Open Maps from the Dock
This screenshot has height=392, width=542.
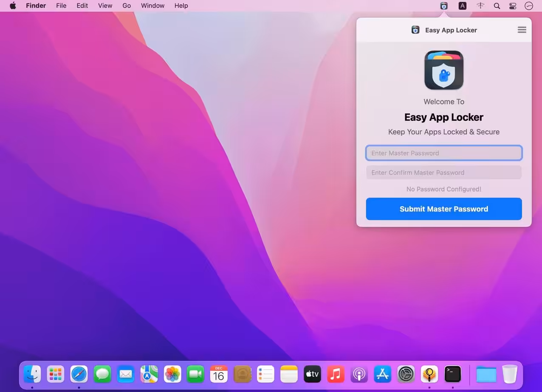(149, 374)
